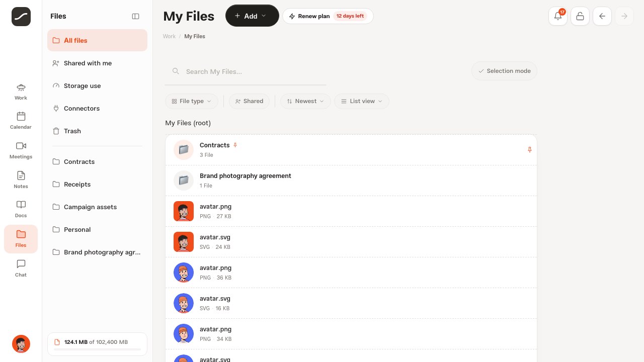Open the List view dropdown

tap(362, 101)
